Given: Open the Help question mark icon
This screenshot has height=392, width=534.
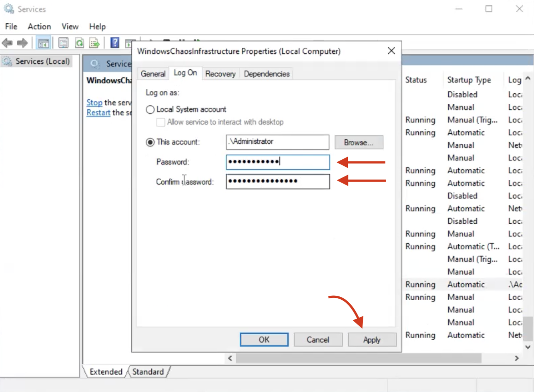Looking at the screenshot, I should (x=115, y=43).
